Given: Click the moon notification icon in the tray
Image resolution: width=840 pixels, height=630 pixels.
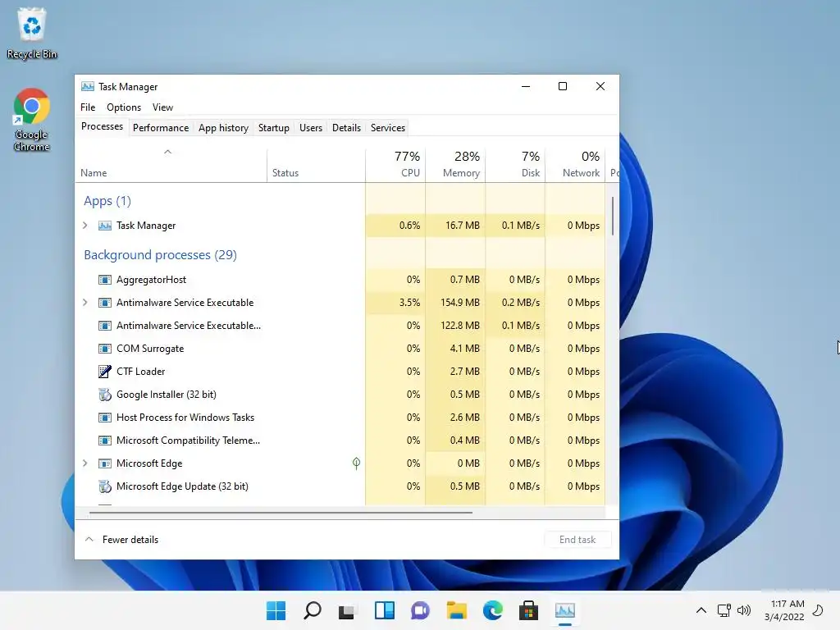Looking at the screenshot, I should [818, 610].
